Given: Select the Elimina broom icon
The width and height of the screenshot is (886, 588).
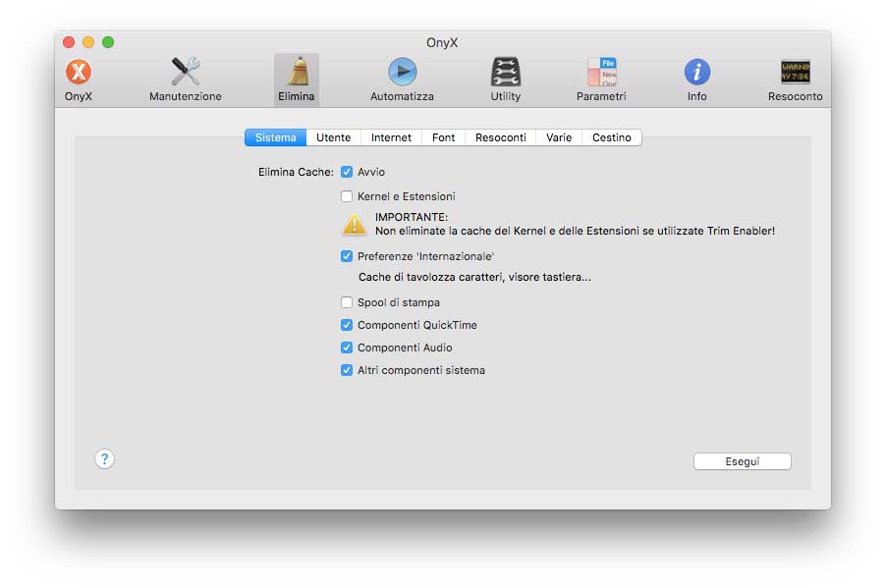Looking at the screenshot, I should (x=297, y=72).
